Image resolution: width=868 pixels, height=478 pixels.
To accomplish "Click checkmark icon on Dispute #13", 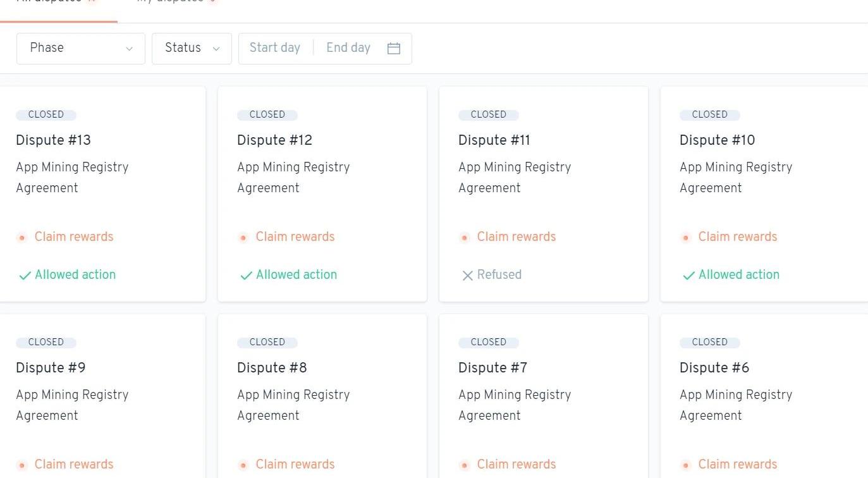I will click(x=25, y=276).
